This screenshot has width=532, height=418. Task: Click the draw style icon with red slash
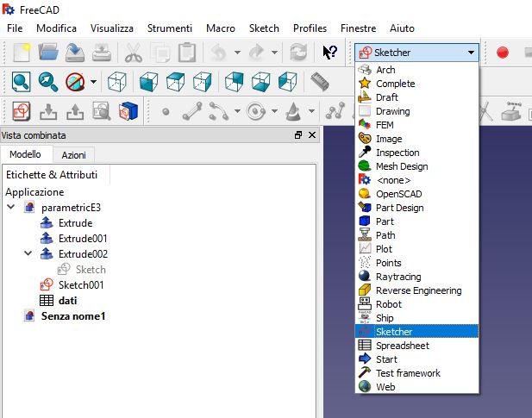(75, 82)
